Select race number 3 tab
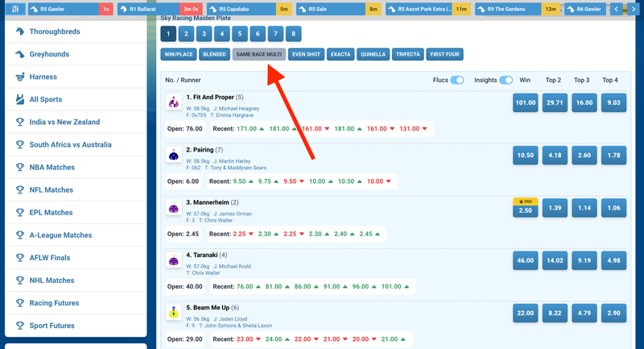The image size is (644, 349). point(204,34)
